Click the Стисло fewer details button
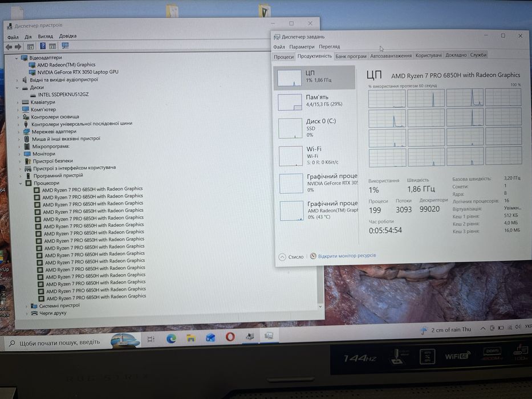 click(291, 257)
